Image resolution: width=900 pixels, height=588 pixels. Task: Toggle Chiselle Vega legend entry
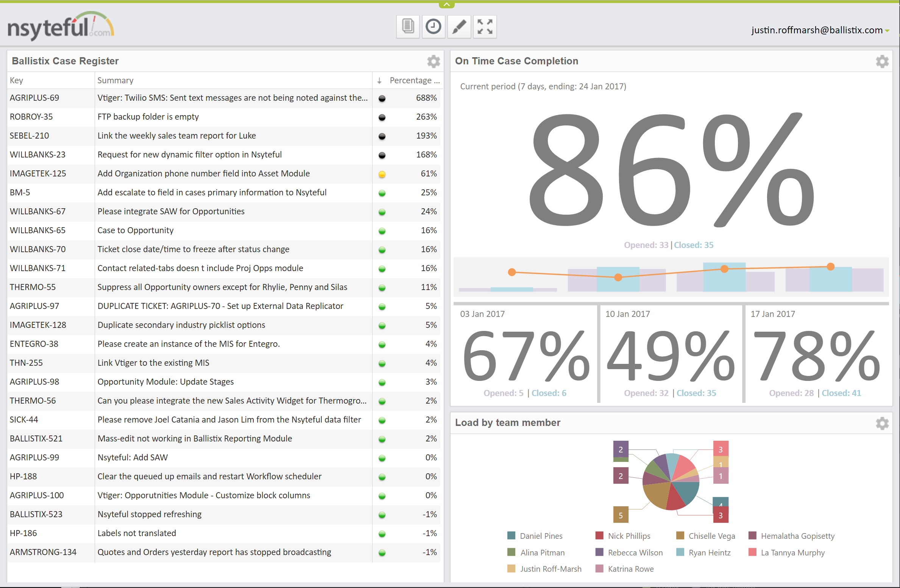pyautogui.click(x=706, y=536)
